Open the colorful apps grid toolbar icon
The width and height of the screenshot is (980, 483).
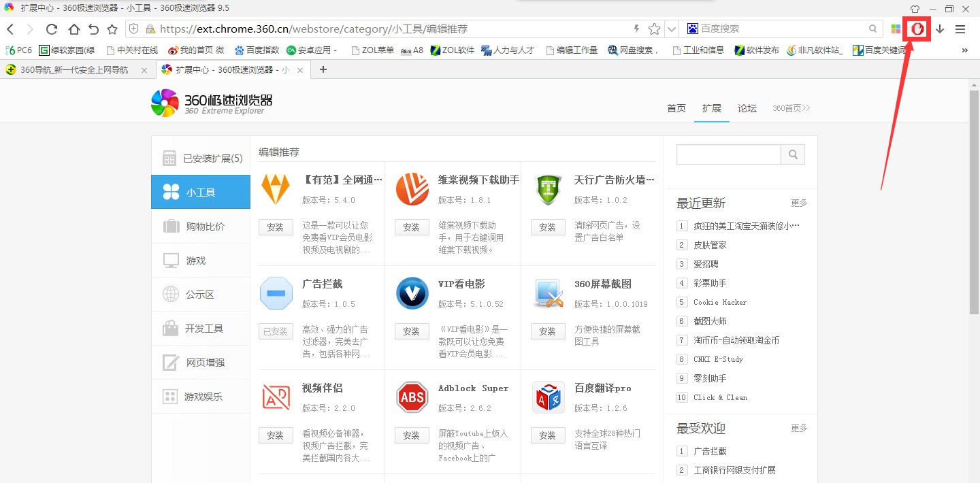[x=896, y=29]
